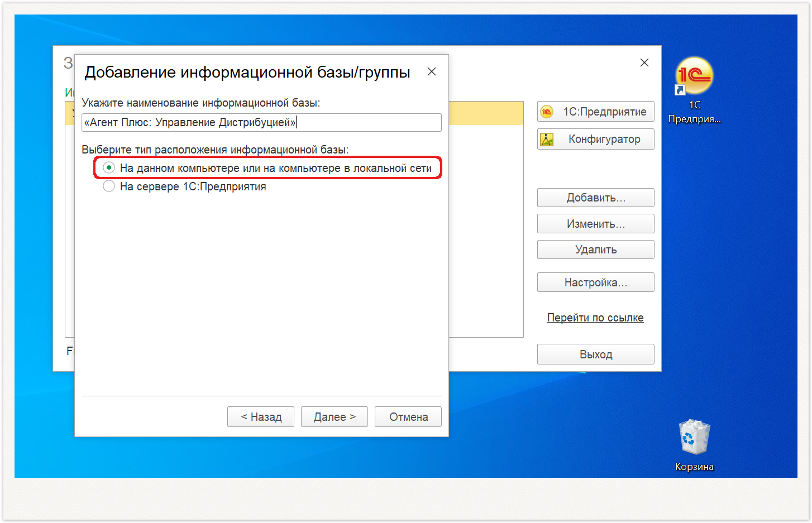The width and height of the screenshot is (812, 523).
Task: Go back with the Назад button
Action: (x=261, y=417)
